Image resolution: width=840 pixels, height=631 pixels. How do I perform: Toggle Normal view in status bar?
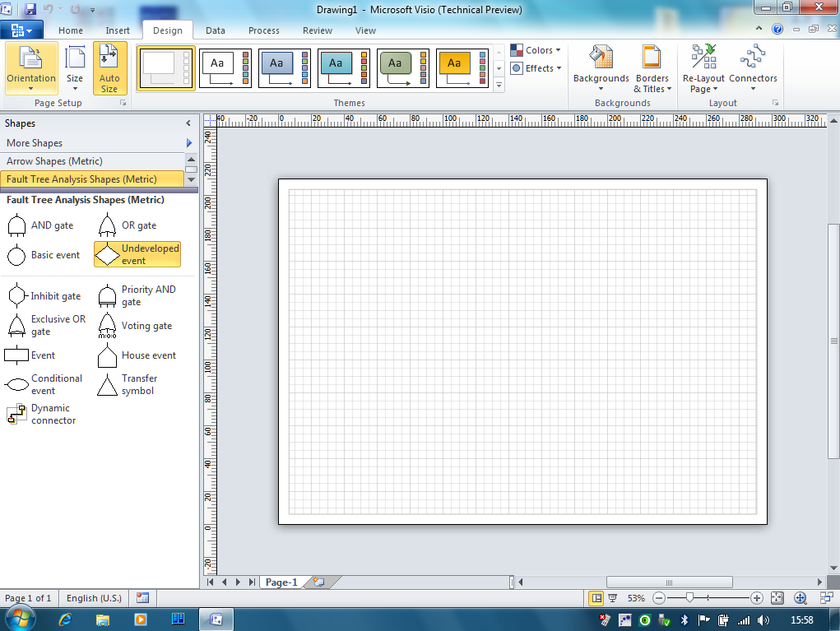click(x=596, y=598)
